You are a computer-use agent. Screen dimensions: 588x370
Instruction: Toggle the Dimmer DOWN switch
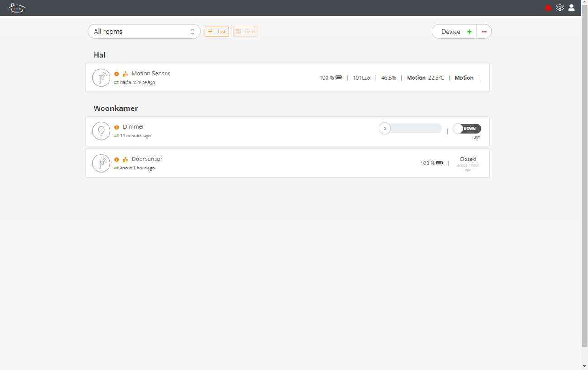click(x=467, y=129)
